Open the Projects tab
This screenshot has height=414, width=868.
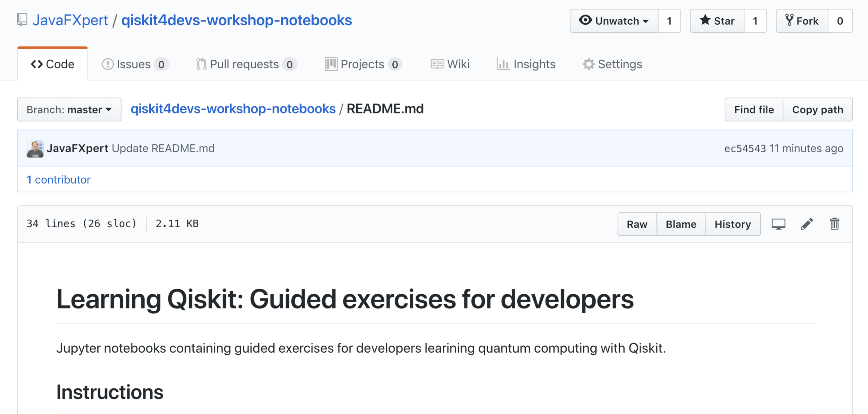(x=363, y=64)
